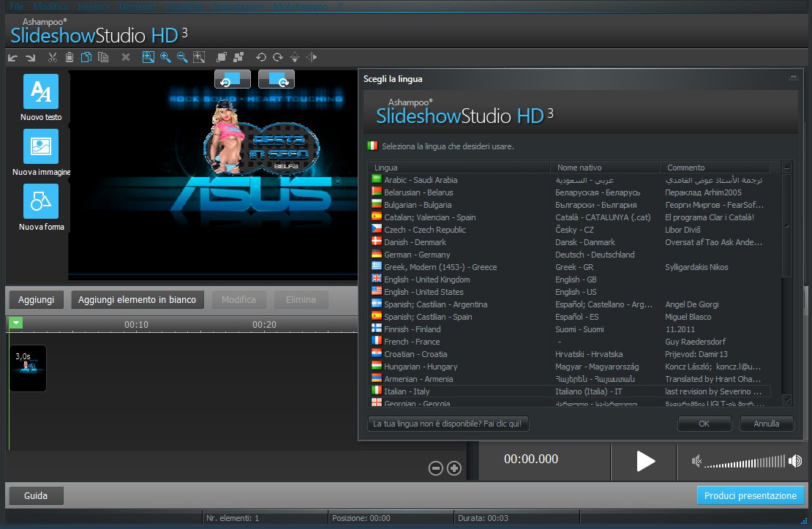Click the language list scrollbar up arrow
Image resolution: width=812 pixels, height=529 pixels.
coord(787,168)
